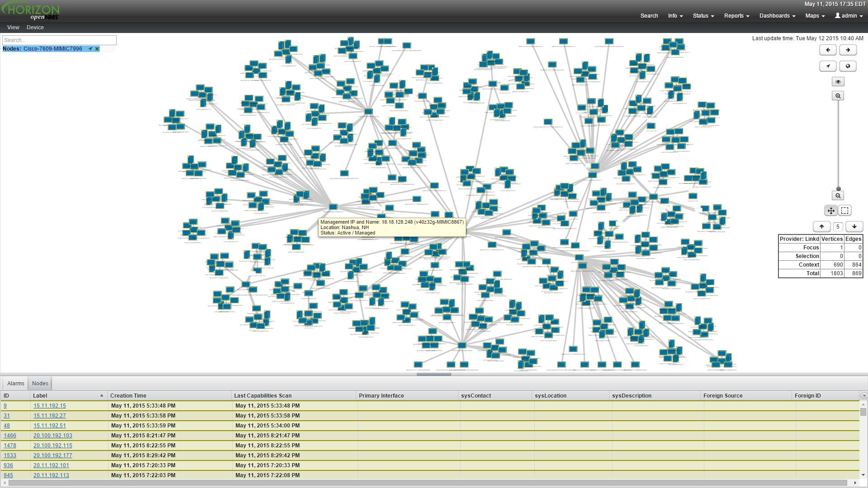
Task: Click the history forward arrow button
Action: click(848, 50)
